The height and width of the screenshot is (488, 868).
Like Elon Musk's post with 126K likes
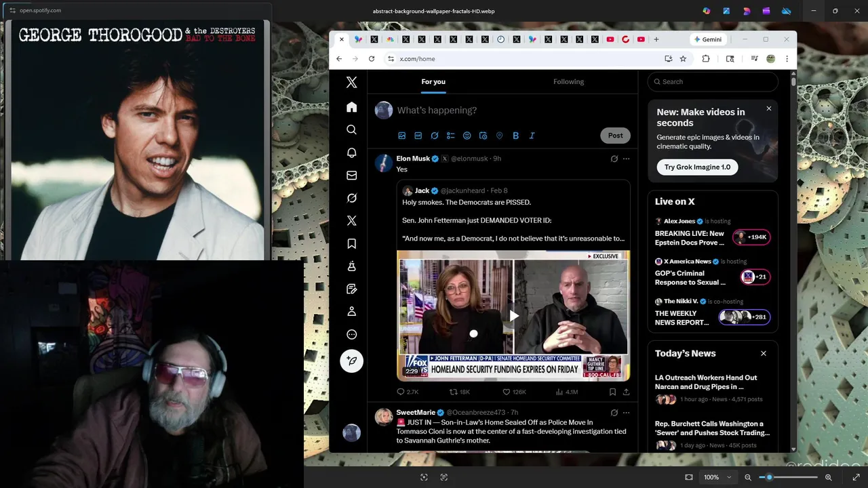514,392
